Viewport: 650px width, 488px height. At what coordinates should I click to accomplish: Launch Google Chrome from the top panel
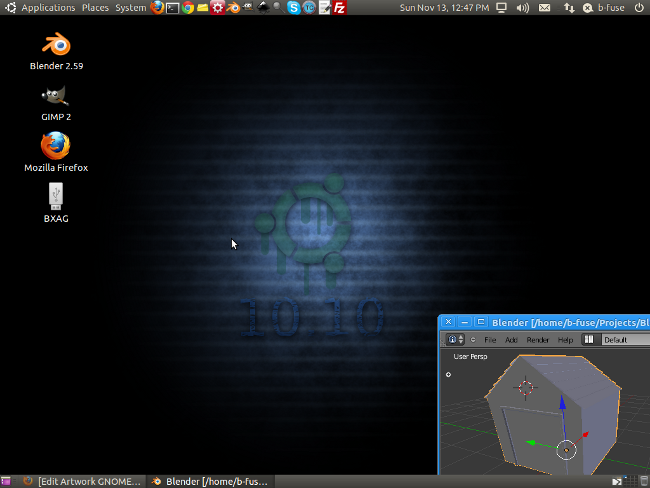[188, 7]
